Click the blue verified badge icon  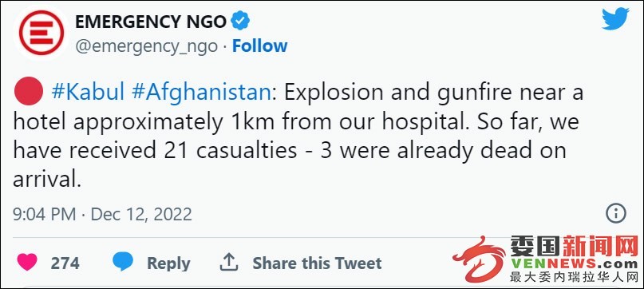(240, 22)
